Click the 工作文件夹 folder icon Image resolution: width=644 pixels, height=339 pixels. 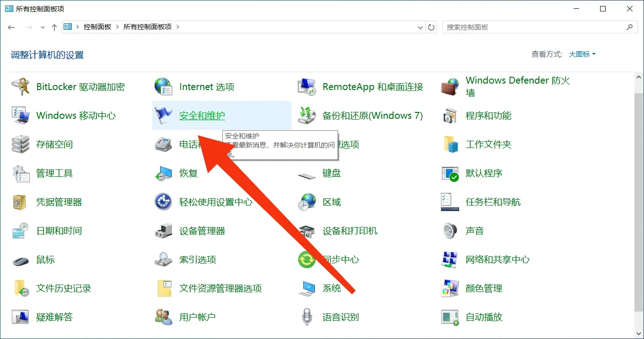pyautogui.click(x=450, y=144)
